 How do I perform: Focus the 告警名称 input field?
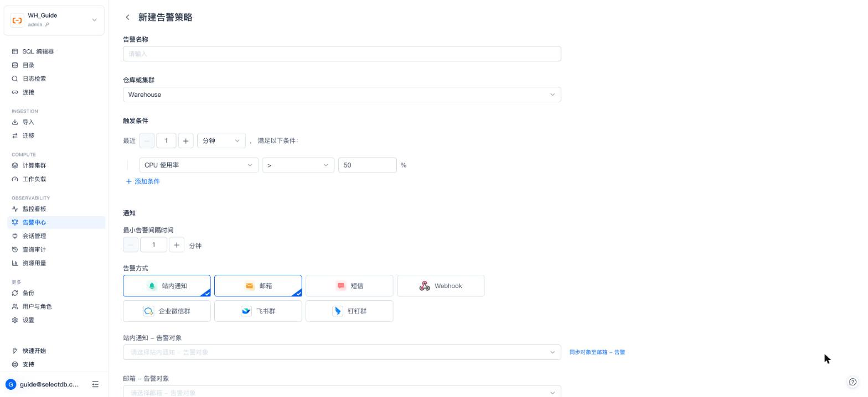pos(342,54)
